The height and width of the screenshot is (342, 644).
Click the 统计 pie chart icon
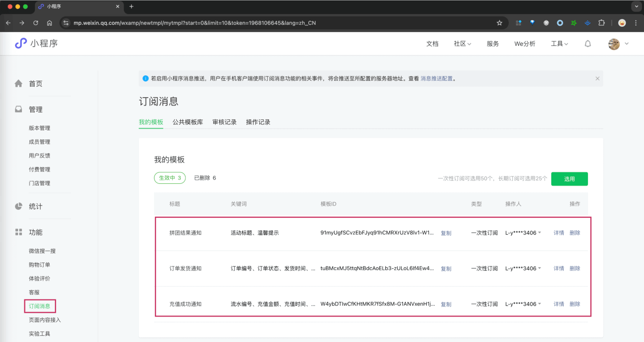point(18,206)
